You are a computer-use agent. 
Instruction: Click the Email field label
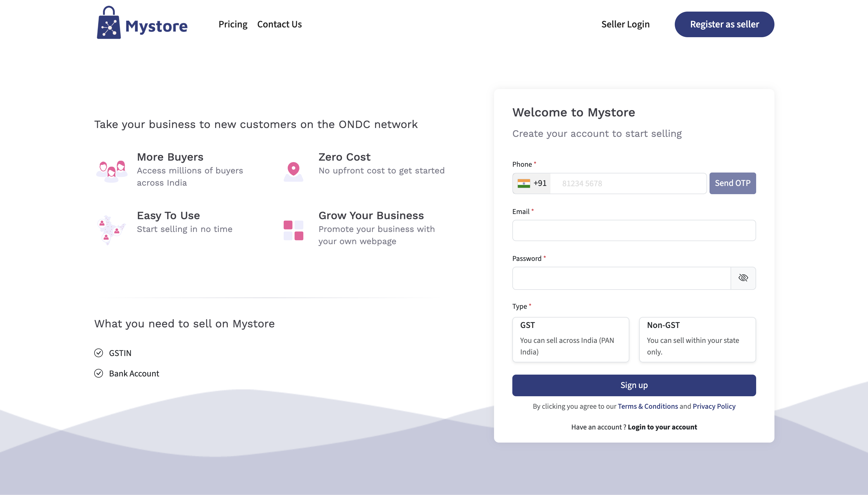(521, 212)
